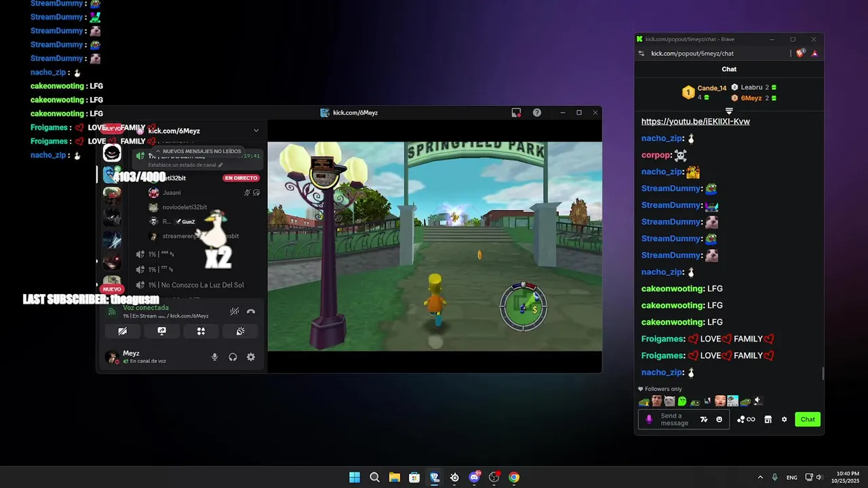This screenshot has width=868, height=488.
Task: Click Leabru on gift leaderboard
Action: coord(751,87)
